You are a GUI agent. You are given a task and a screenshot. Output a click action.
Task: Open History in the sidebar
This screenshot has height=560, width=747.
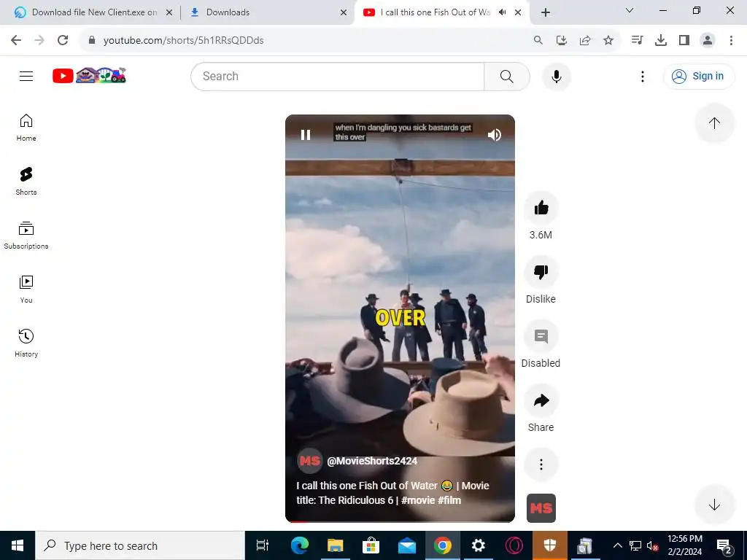point(26,343)
